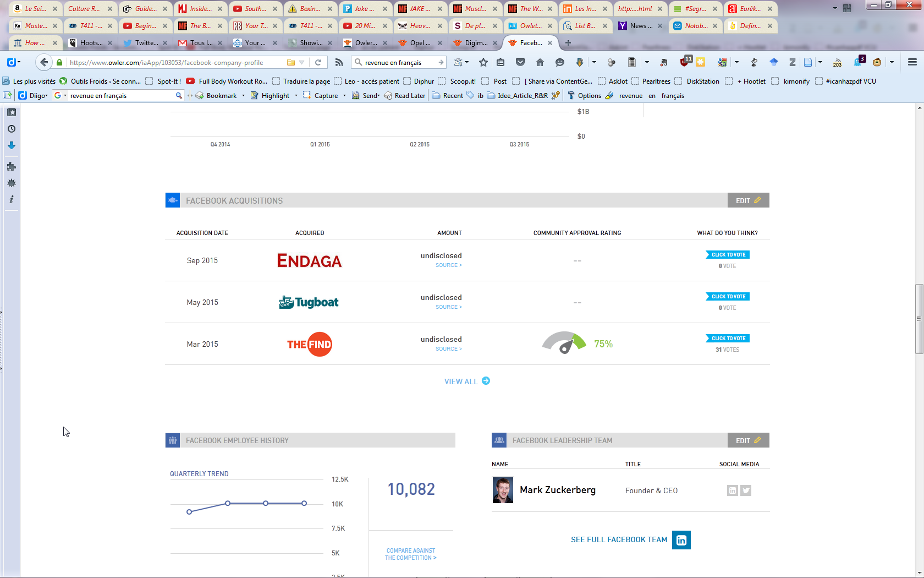Viewport: 924px width, 578px height.
Task: Open the Diigo menu dropdown
Action: click(33, 95)
